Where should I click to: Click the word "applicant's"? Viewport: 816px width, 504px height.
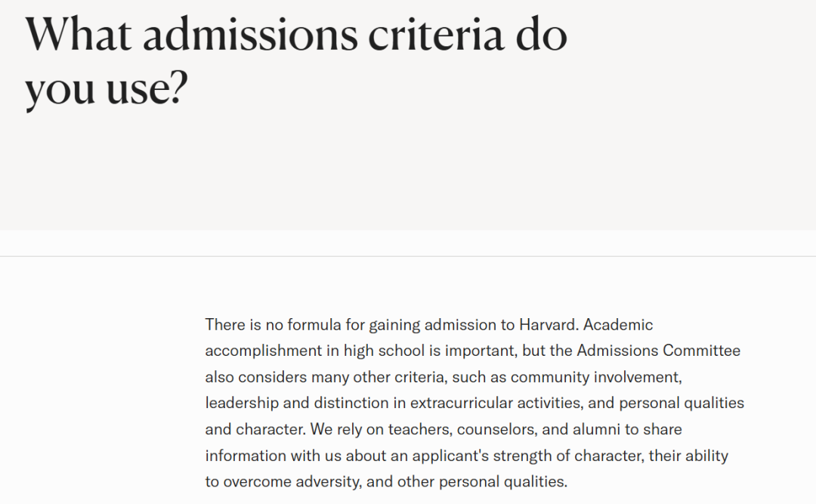(450, 456)
